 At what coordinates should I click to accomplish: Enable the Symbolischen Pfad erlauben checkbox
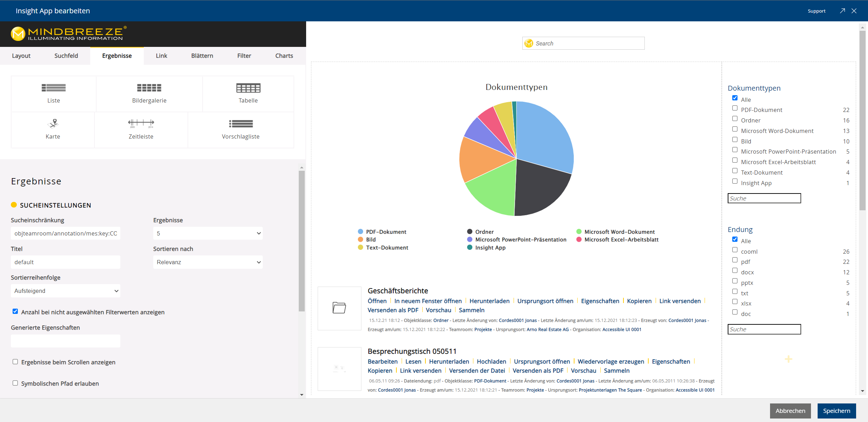(14, 383)
